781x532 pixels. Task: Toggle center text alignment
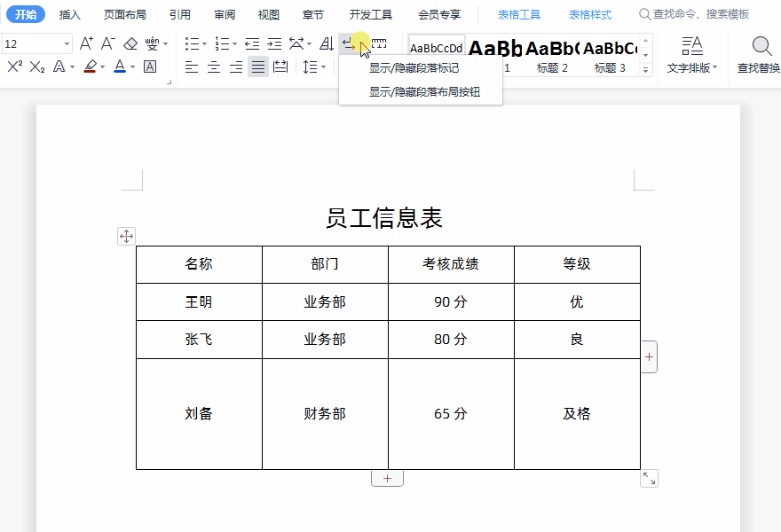(214, 67)
